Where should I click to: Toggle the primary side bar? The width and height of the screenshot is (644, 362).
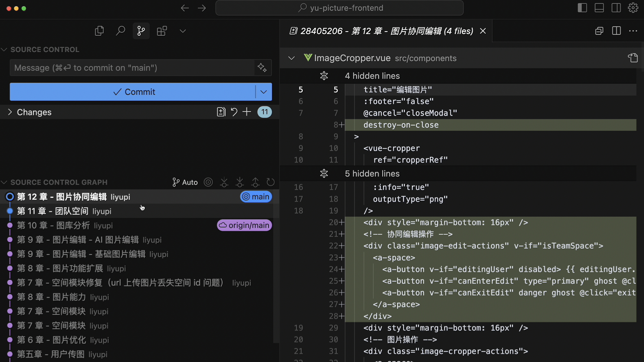582,8
